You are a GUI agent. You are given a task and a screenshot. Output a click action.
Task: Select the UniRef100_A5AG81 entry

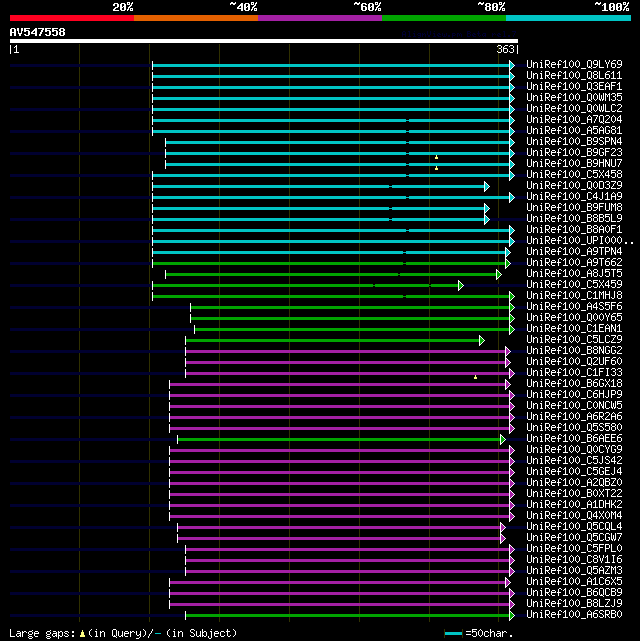tap(574, 131)
